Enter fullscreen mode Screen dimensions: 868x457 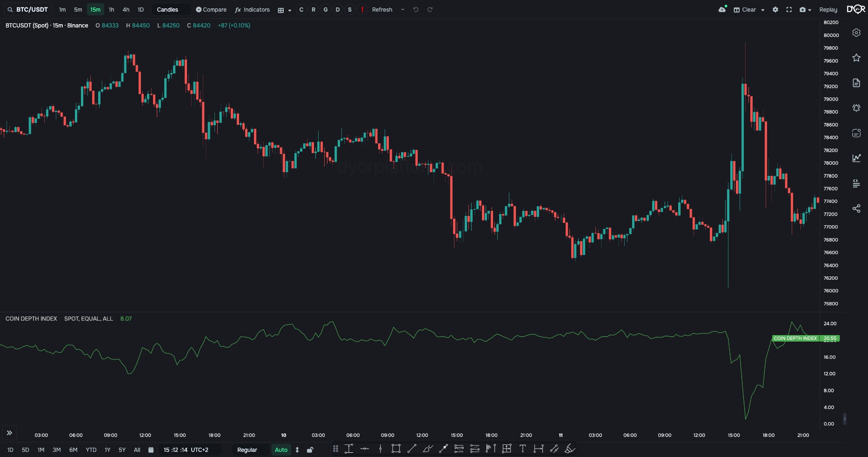coord(789,9)
